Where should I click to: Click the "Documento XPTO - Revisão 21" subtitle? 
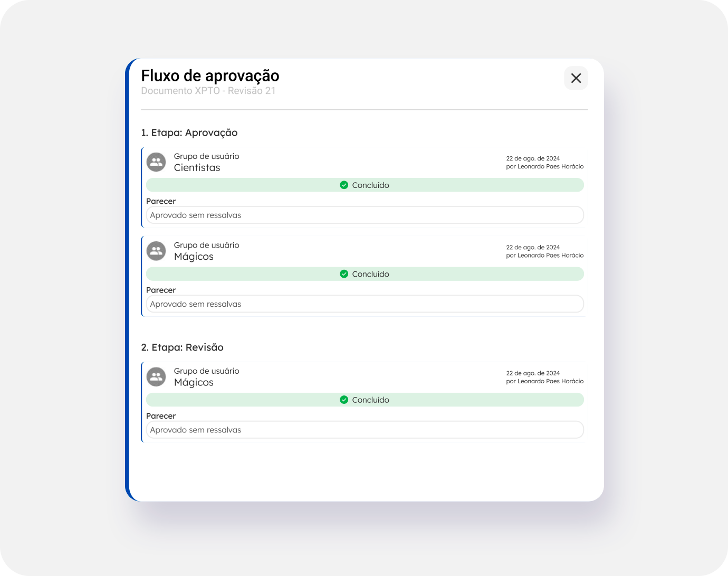[x=208, y=91]
